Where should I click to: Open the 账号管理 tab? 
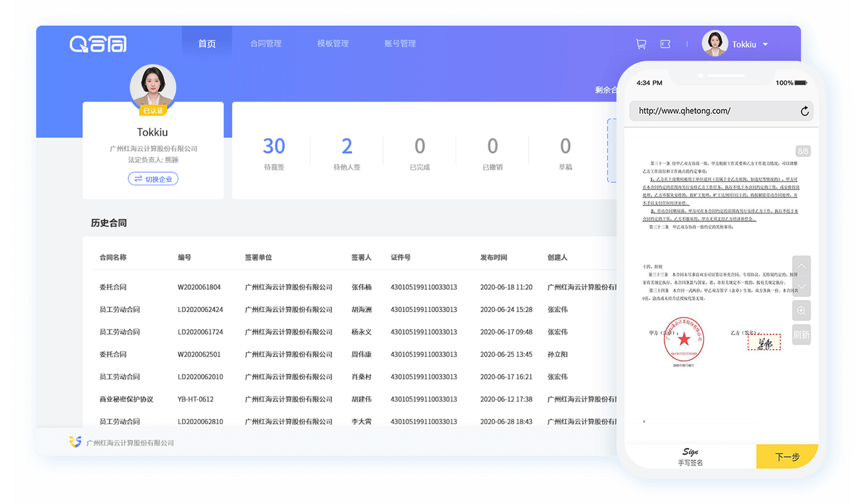point(400,43)
